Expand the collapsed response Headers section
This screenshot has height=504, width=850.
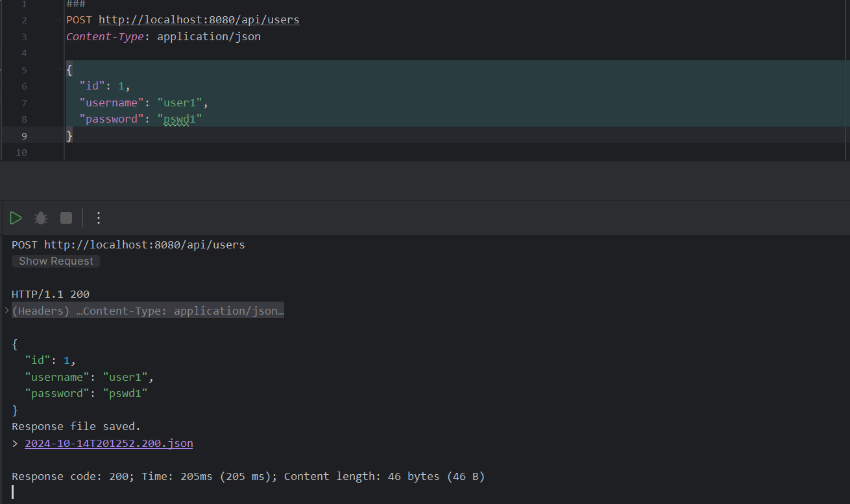(6, 311)
